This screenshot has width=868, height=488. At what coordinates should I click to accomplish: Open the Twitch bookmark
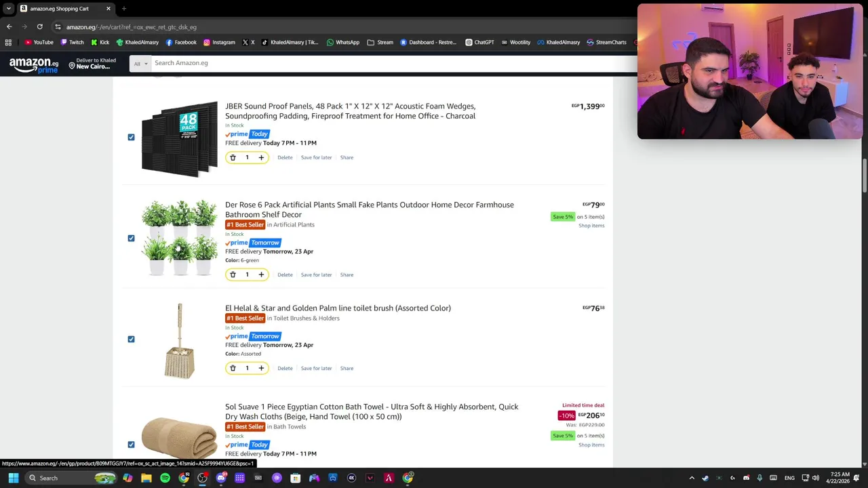[x=72, y=42]
